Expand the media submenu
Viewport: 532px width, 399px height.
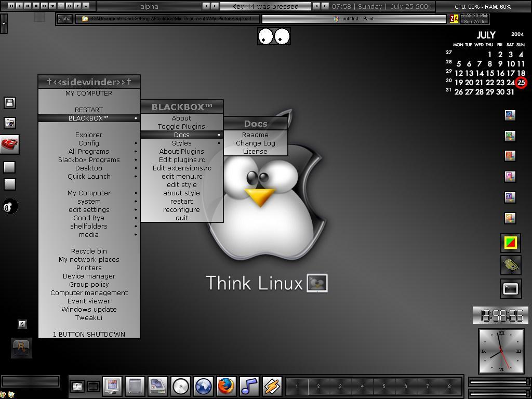[x=89, y=234]
